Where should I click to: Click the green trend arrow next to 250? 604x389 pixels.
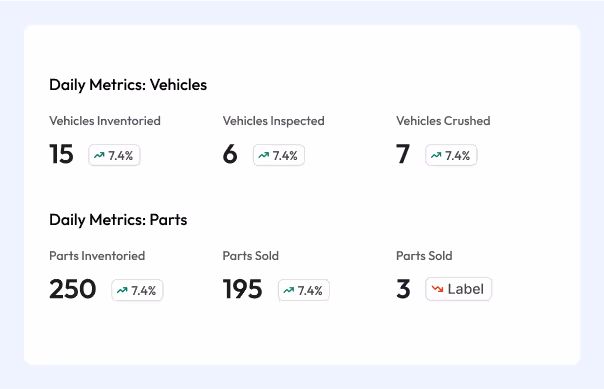click(122, 290)
